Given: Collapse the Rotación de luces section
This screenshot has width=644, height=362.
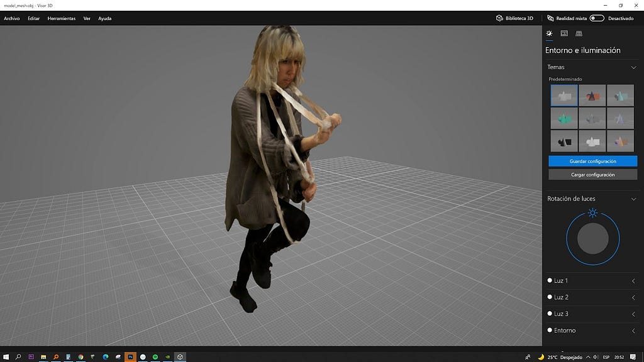Looking at the screenshot, I should 633,199.
